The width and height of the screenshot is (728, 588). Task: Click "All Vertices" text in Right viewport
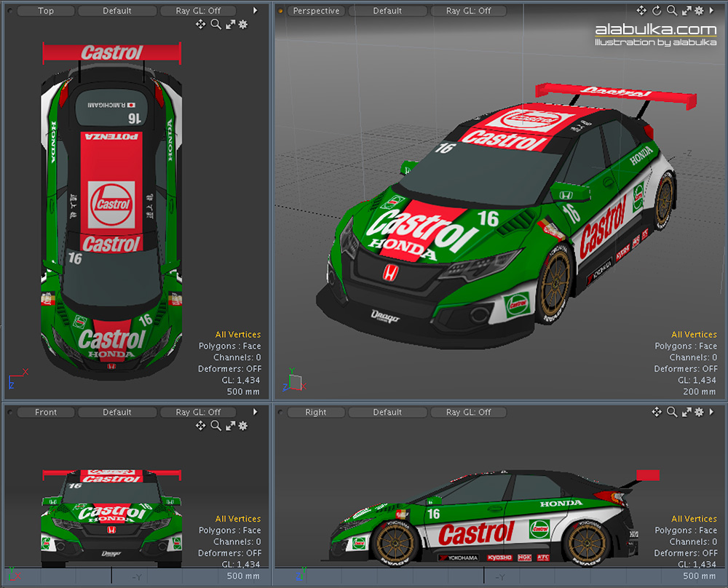[x=694, y=519]
